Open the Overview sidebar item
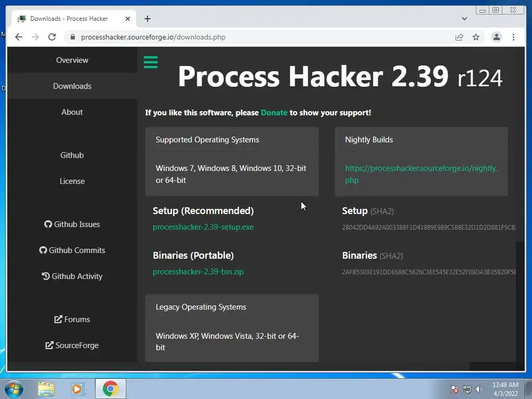 click(x=72, y=60)
